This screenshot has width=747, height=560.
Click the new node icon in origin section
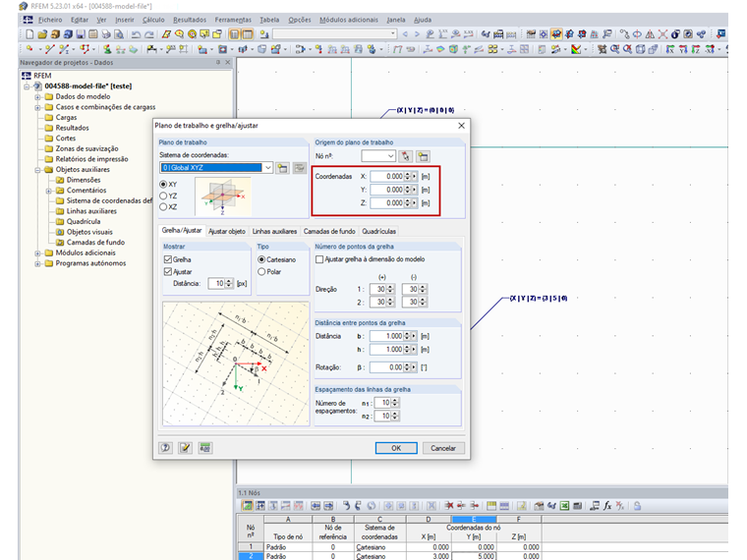point(423,156)
